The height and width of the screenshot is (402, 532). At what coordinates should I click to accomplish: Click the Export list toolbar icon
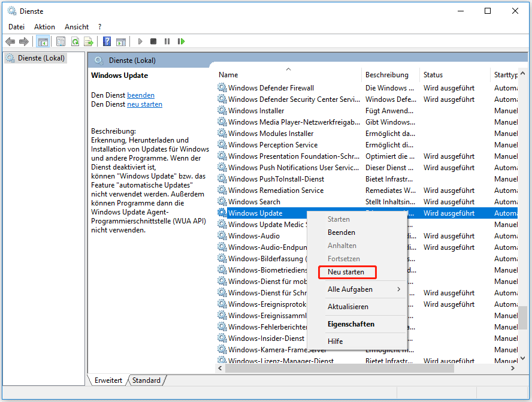89,42
